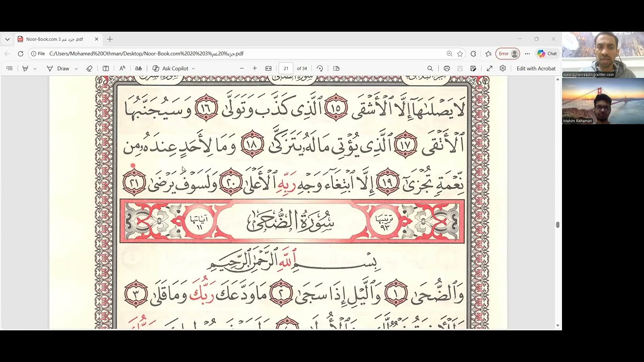This screenshot has height=362, width=644.
Task: Toggle Page view layout
Action: pos(337,68)
